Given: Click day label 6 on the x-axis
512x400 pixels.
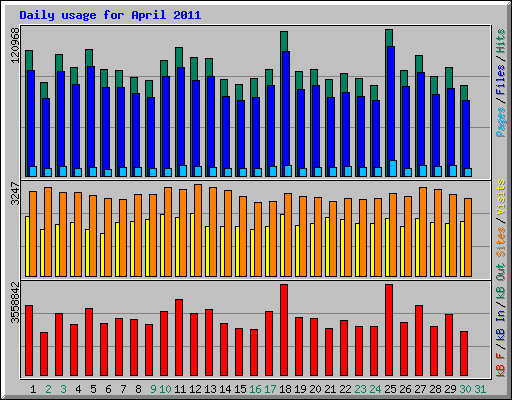Looking at the screenshot, I should (108, 389).
